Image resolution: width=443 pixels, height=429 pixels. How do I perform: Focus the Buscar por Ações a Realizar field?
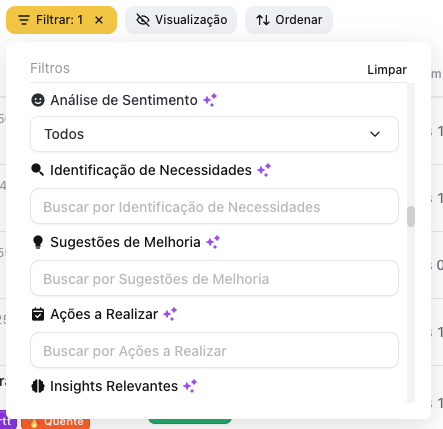214,350
